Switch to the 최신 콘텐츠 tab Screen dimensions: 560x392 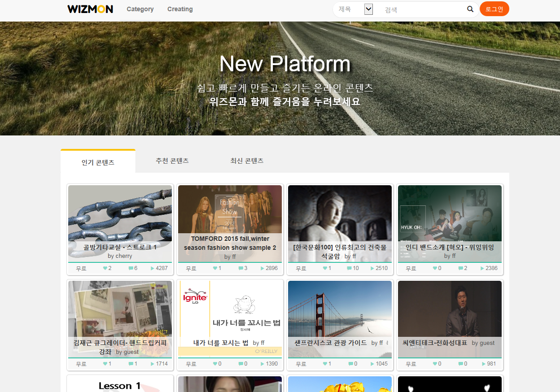click(247, 161)
